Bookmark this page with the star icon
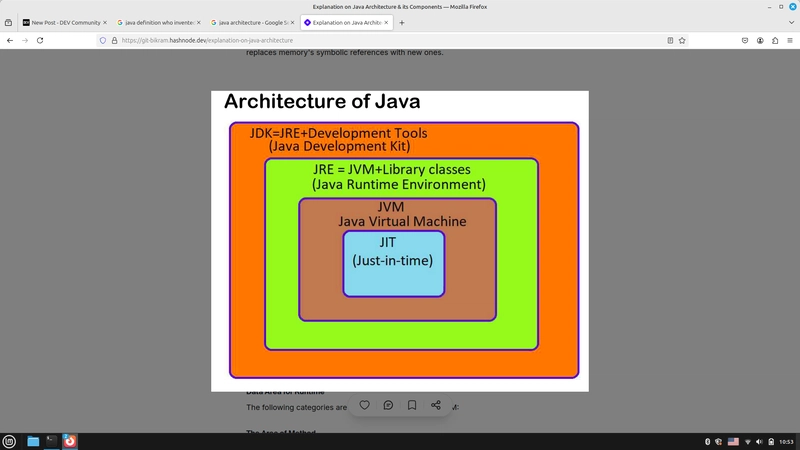The width and height of the screenshot is (800, 450). click(x=682, y=40)
